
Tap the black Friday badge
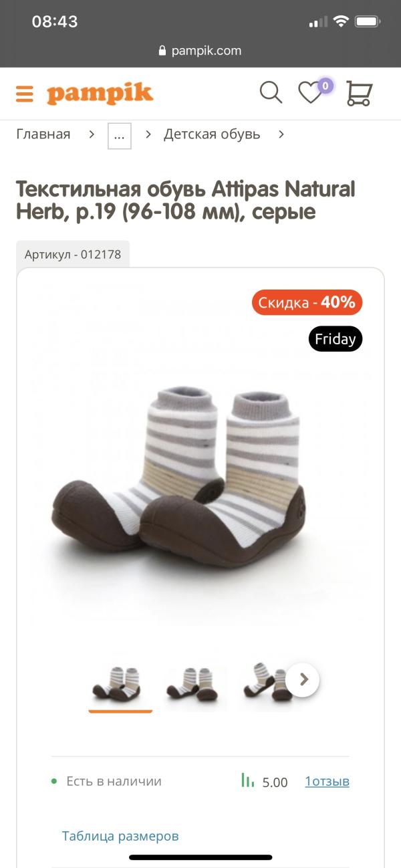pos(336,339)
